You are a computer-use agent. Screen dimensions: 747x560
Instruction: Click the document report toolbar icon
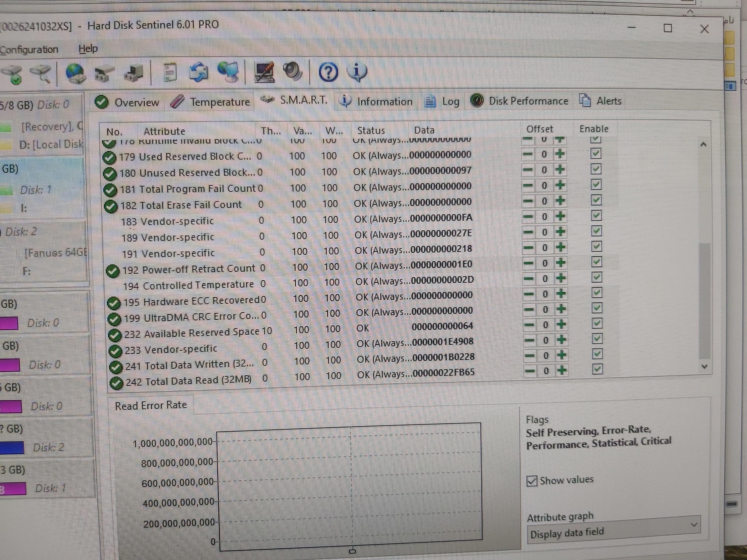171,72
